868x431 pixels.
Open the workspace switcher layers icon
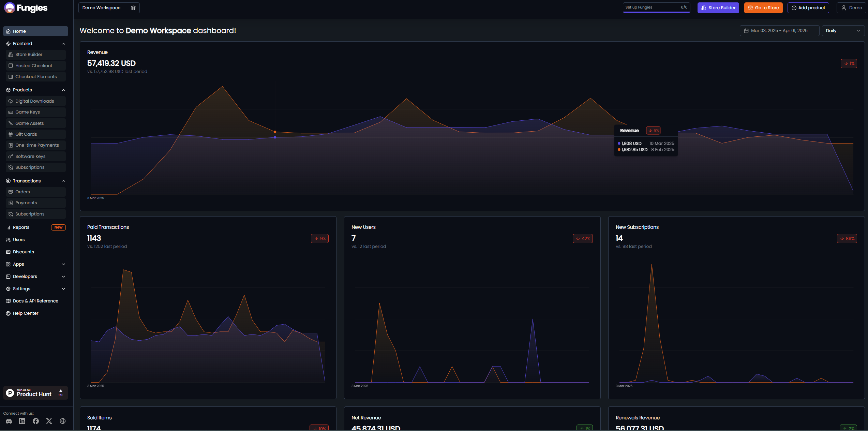click(x=133, y=8)
